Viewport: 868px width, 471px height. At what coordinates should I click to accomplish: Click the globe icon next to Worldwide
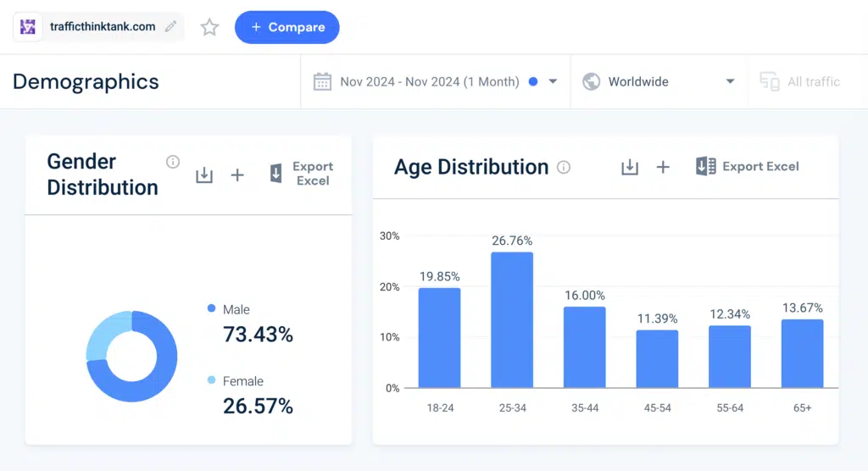(592, 81)
